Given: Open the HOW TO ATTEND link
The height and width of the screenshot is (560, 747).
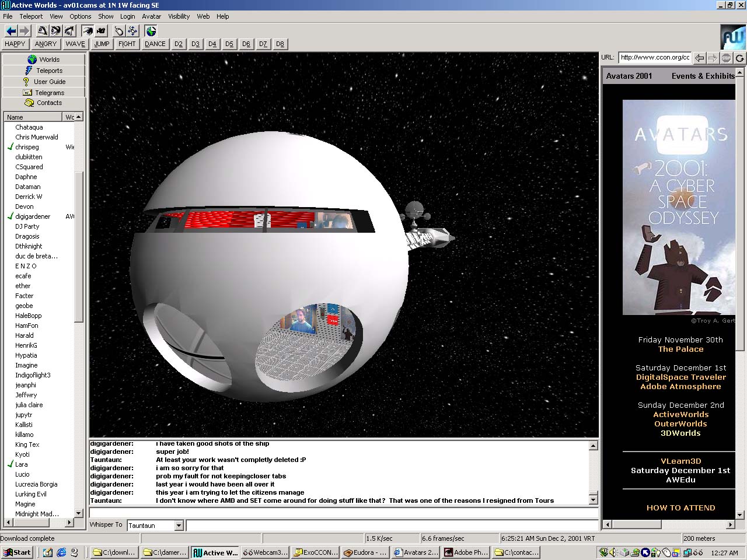Looking at the screenshot, I should [x=680, y=508].
